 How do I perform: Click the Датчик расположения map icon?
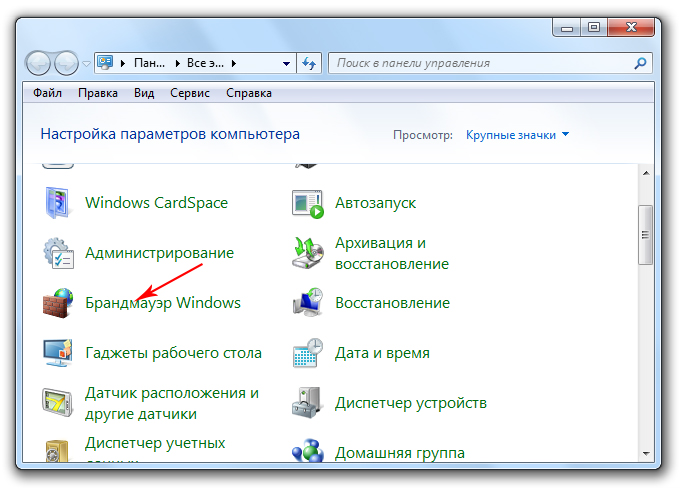57,402
